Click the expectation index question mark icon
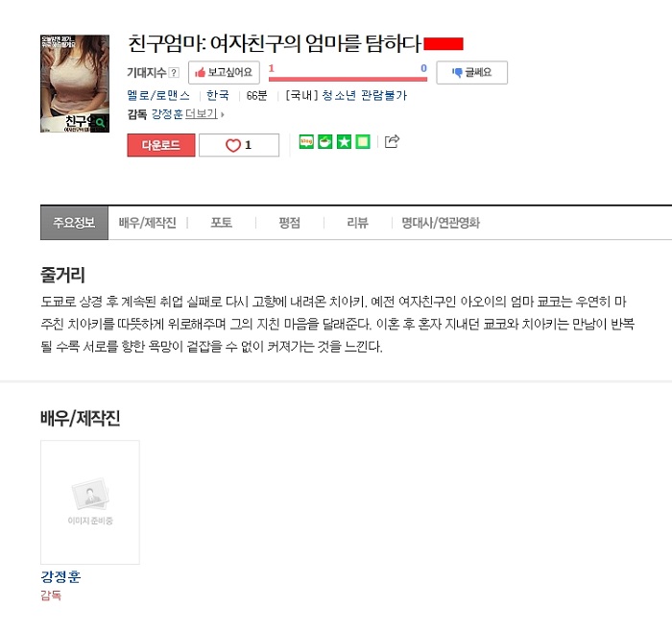Image resolution: width=672 pixels, height=632 pixels. [174, 72]
